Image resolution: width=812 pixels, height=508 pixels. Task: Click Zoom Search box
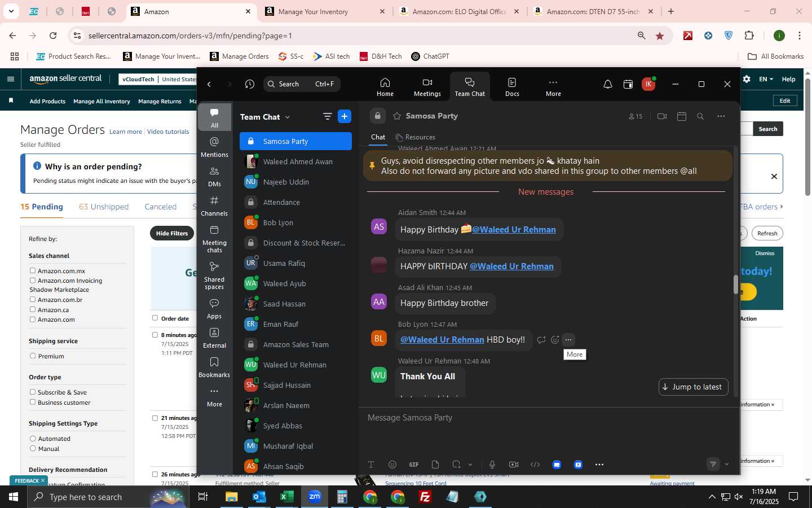pos(302,84)
